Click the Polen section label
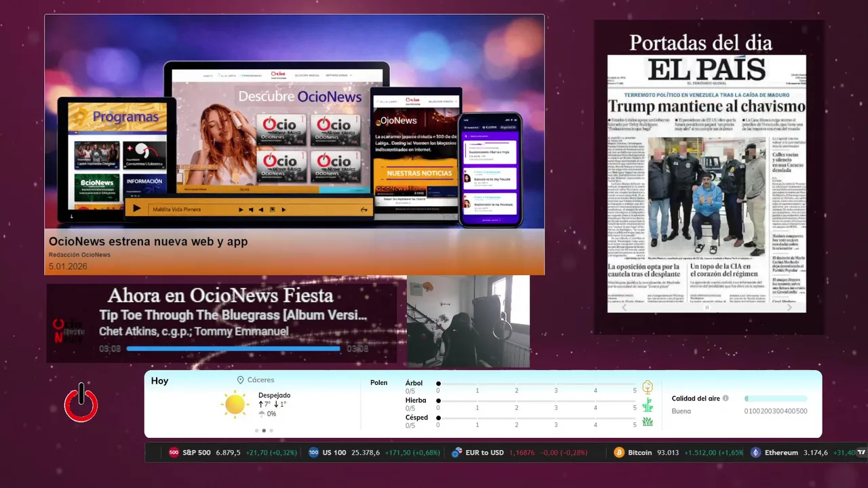The image size is (868, 488). 379,383
